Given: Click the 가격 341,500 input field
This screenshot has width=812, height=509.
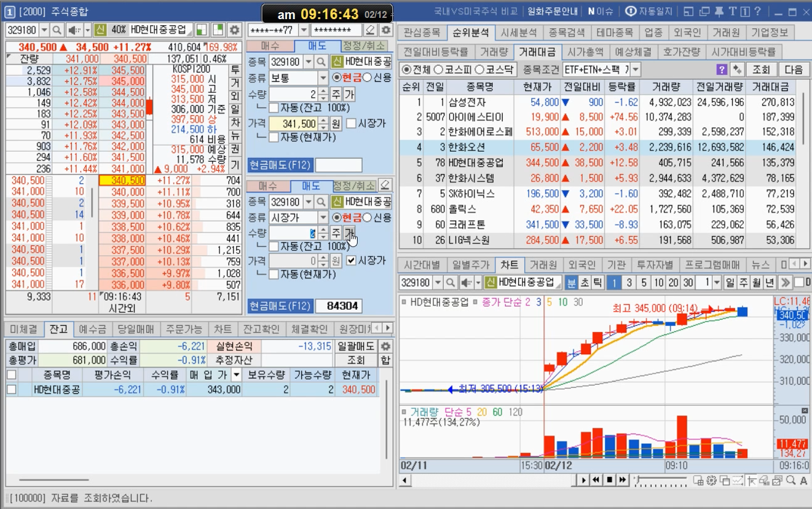Looking at the screenshot, I should coord(293,124).
